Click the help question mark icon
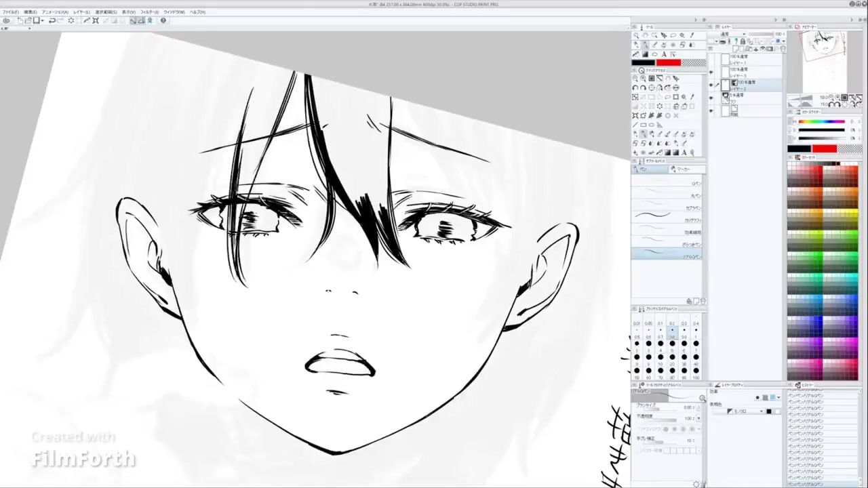 [x=163, y=20]
